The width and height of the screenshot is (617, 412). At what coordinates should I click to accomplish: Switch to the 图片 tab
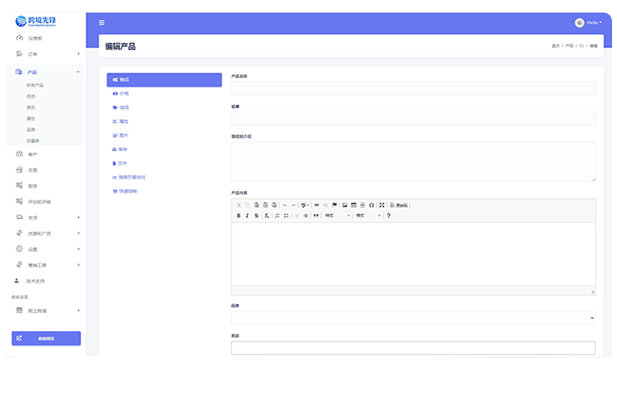[123, 135]
